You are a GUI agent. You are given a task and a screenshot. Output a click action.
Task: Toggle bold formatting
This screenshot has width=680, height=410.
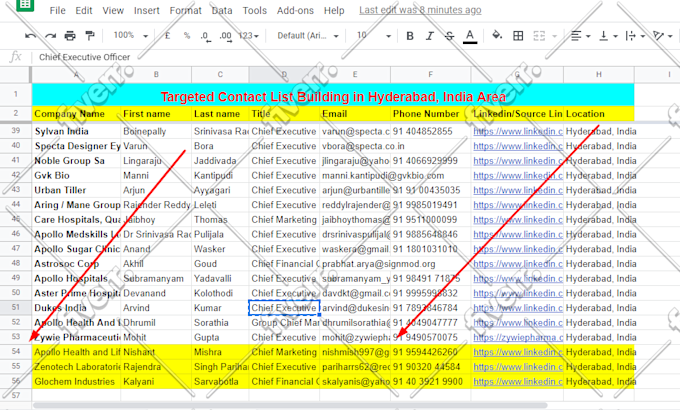(409, 36)
